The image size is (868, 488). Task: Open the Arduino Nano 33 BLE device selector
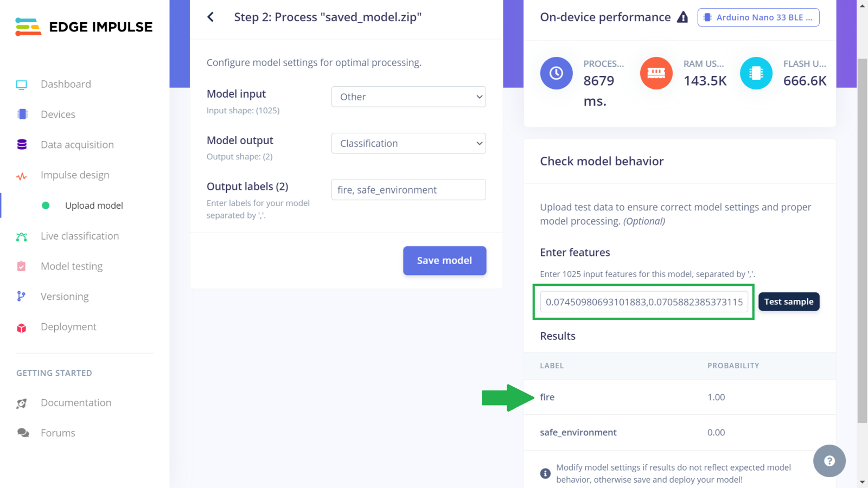pos(758,17)
